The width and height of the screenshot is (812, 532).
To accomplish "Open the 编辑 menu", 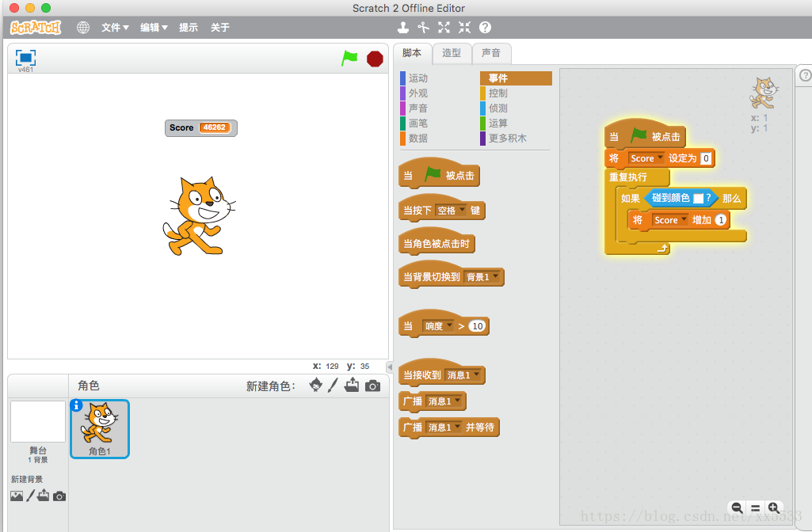I will pos(154,28).
